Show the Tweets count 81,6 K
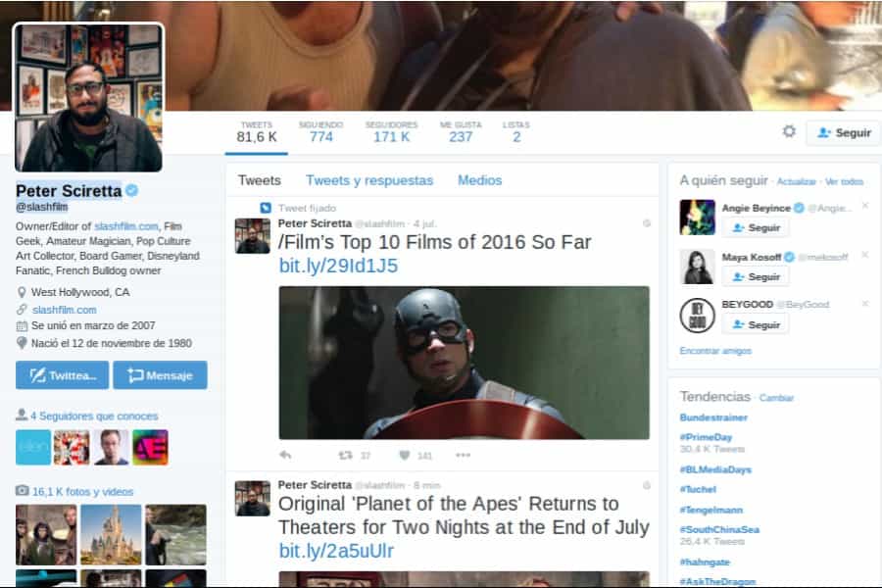882x588 pixels. pyautogui.click(x=257, y=132)
